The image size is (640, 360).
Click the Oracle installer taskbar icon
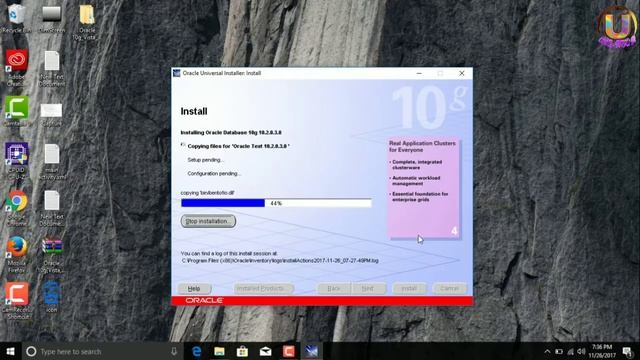click(x=311, y=351)
